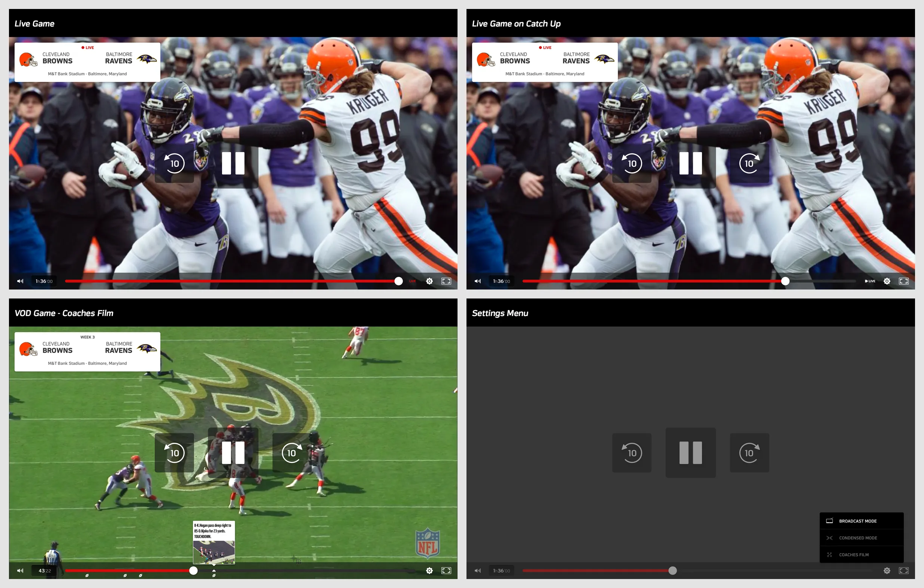Viewport: 924px width, 588px height.
Task: Skip forward 10 seconds in VOD panel
Action: 292,453
